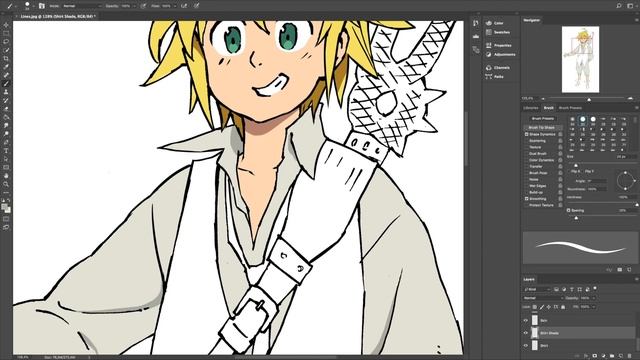
Task: Select the Rectangular Marquee tool
Action: pyautogui.click(x=6, y=33)
